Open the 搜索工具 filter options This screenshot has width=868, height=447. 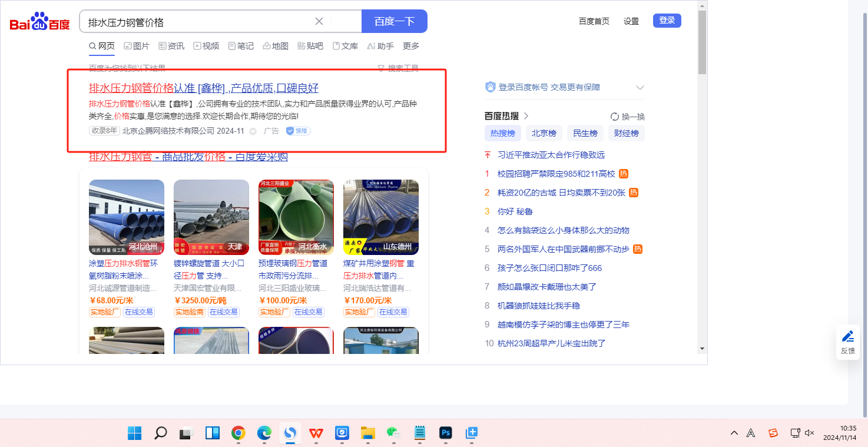398,68
